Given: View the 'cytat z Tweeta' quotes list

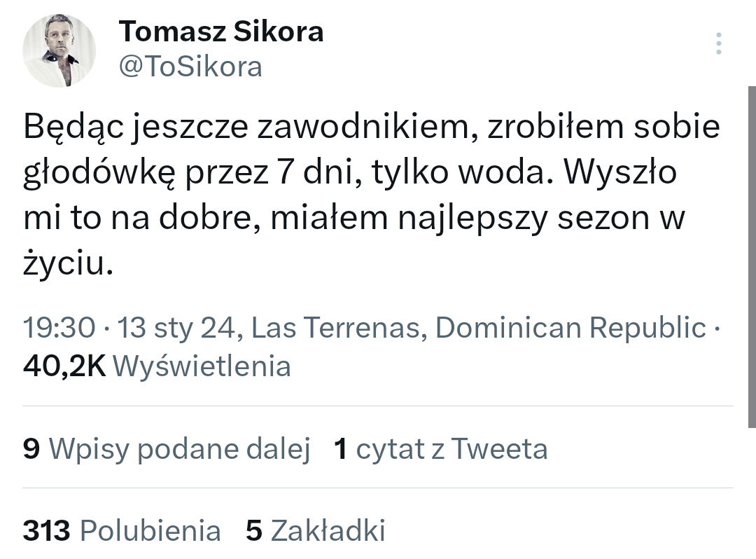Looking at the screenshot, I should point(451,448).
